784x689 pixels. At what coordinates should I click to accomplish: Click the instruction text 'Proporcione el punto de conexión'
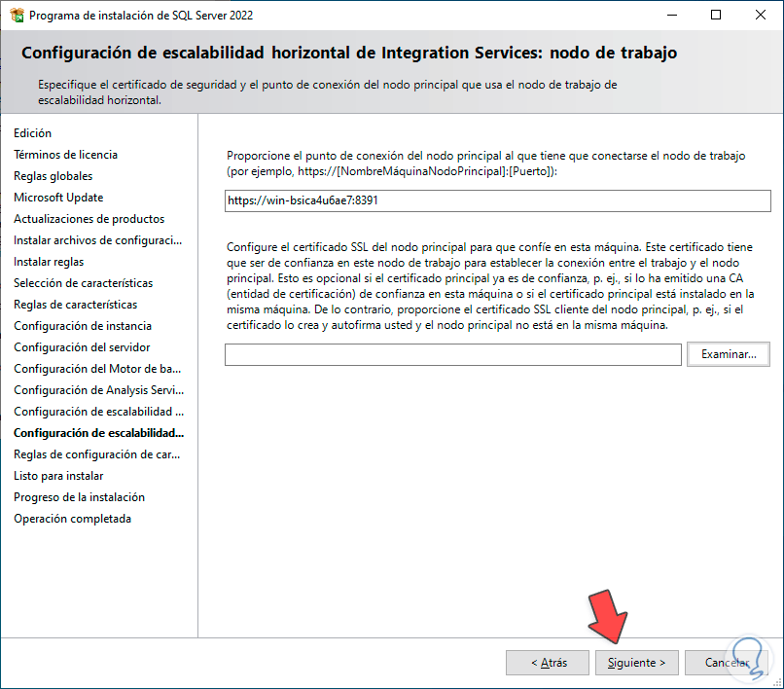[486, 163]
